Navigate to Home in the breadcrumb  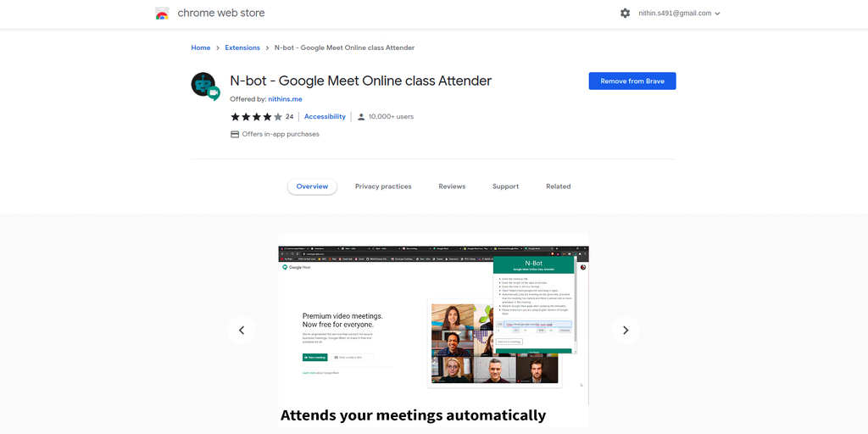pyautogui.click(x=200, y=47)
